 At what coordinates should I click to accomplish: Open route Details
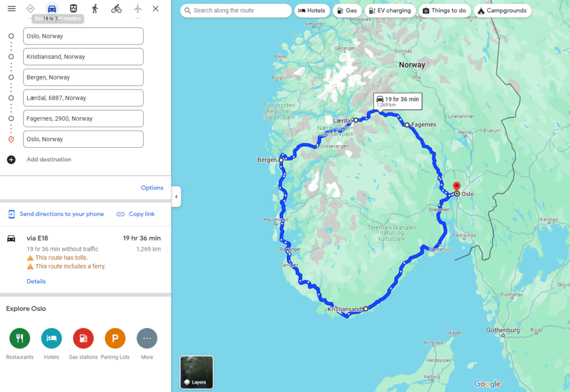[36, 281]
